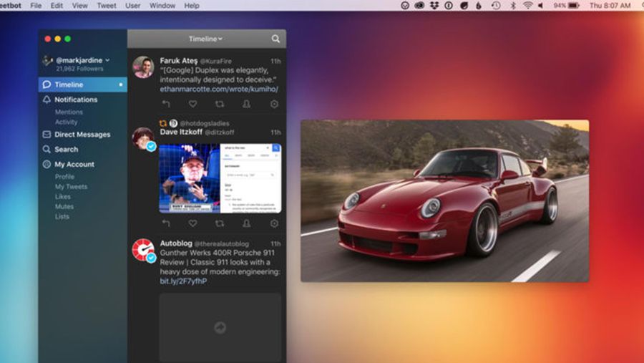Image resolution: width=644 pixels, height=363 pixels.
Task: Open gear options on Dave Itzkoff's tweet
Action: click(x=274, y=223)
